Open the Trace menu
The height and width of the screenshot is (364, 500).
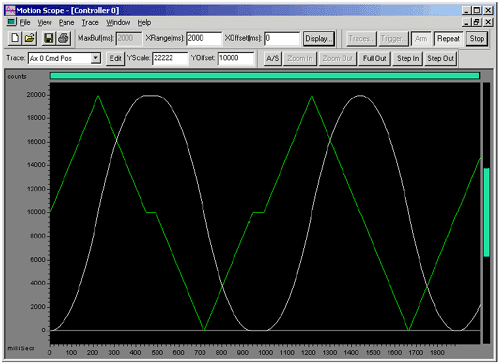pos(90,23)
